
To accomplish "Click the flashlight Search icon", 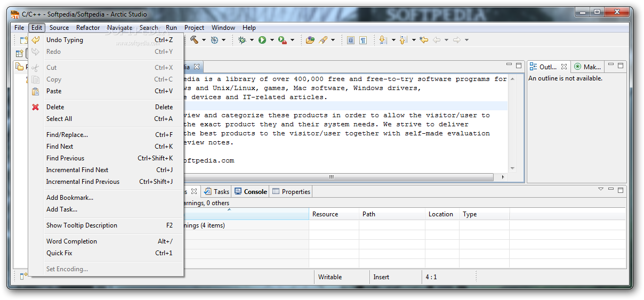I will pos(323,40).
